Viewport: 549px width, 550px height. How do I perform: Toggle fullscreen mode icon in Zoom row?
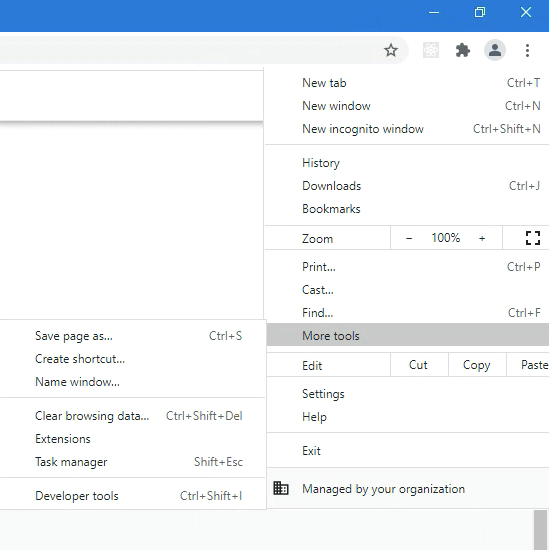pos(533,238)
